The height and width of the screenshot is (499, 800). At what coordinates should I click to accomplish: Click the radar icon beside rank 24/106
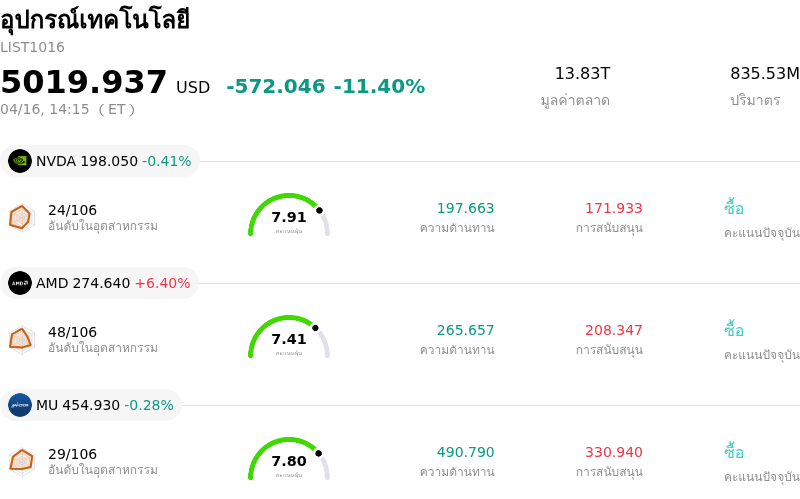[21, 217]
